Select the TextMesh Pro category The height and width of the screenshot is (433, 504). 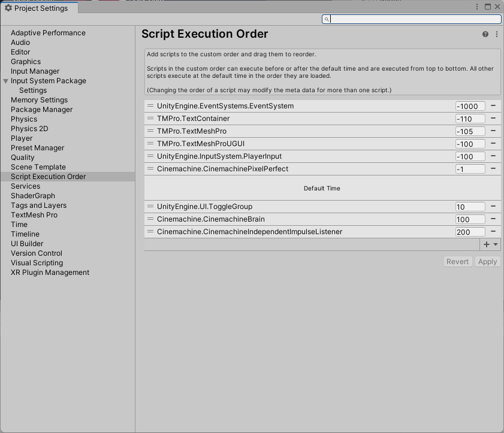(34, 215)
